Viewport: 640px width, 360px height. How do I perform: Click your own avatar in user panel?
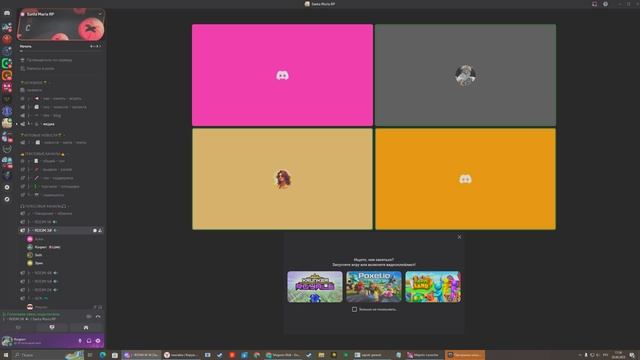(7, 341)
